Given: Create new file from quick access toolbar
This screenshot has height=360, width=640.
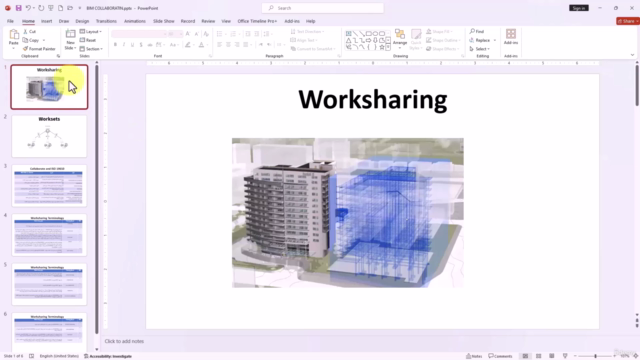Looking at the screenshot, I should [60, 8].
